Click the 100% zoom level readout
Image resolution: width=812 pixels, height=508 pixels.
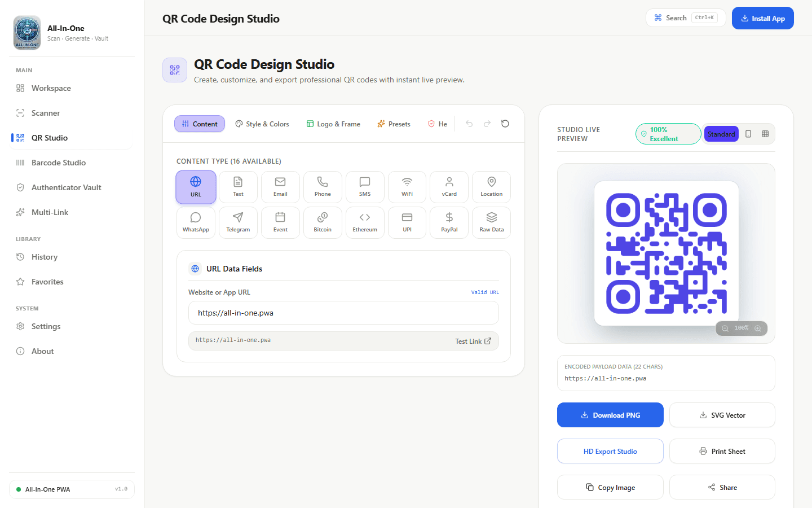[742, 328]
